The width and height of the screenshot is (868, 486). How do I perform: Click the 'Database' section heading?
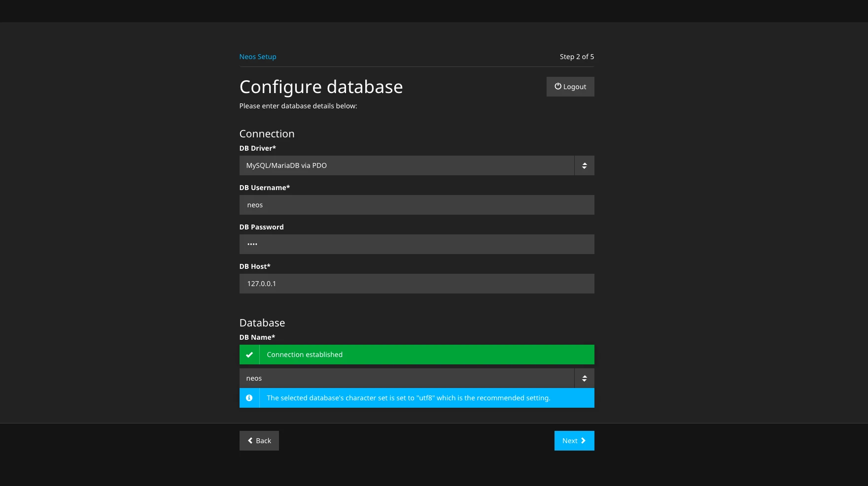(262, 323)
